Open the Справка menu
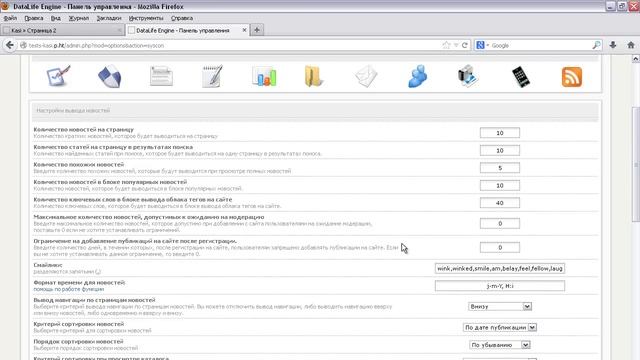 coord(182,18)
